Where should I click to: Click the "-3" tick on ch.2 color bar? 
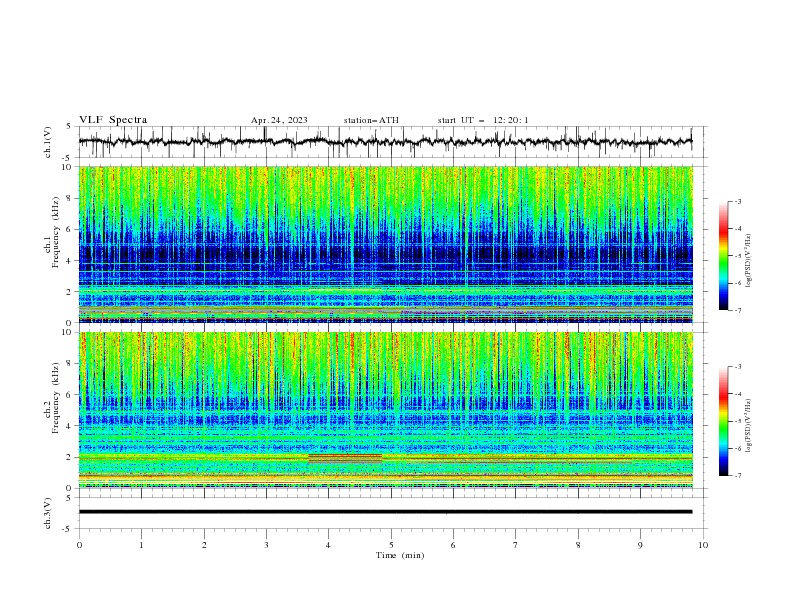tap(738, 367)
